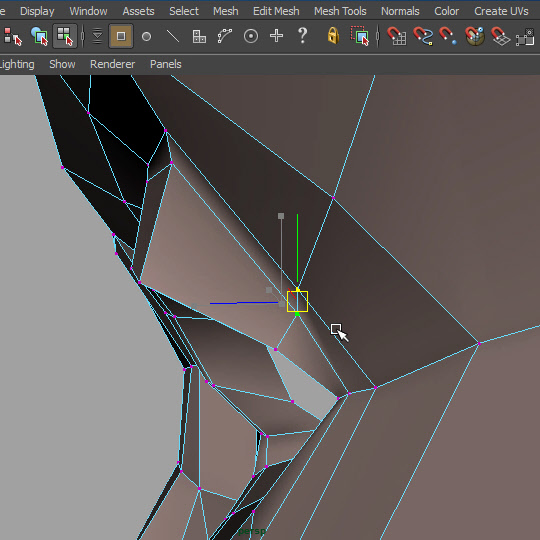Toggle highlight selection mode icon
The height and width of the screenshot is (540, 540).
click(360, 36)
